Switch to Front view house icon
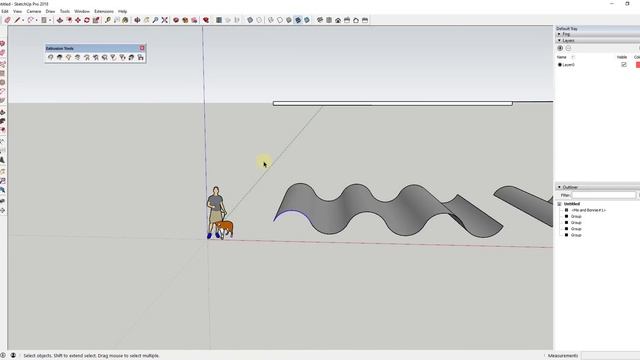The height and width of the screenshot is (360, 640). (338, 20)
